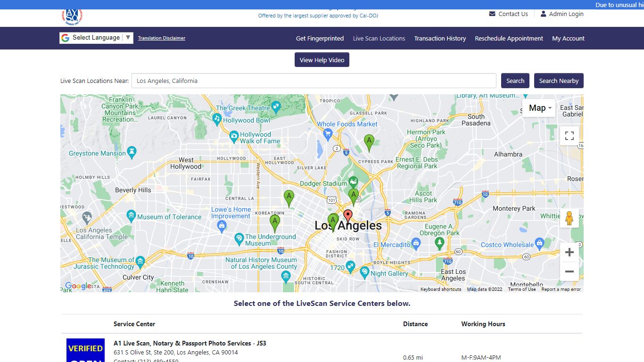Click the El Mercadito shopping bag icon
Screen dimensions: 644x362
tap(415, 243)
